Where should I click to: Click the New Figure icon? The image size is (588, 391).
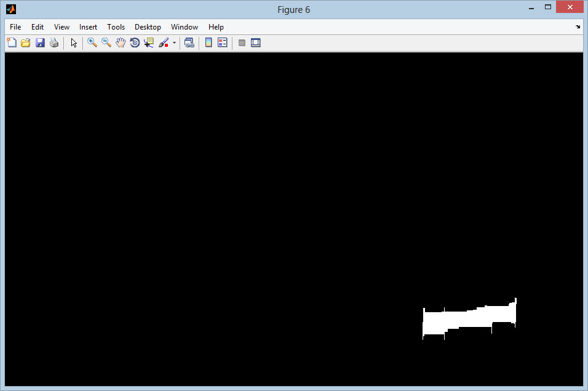tap(12, 42)
